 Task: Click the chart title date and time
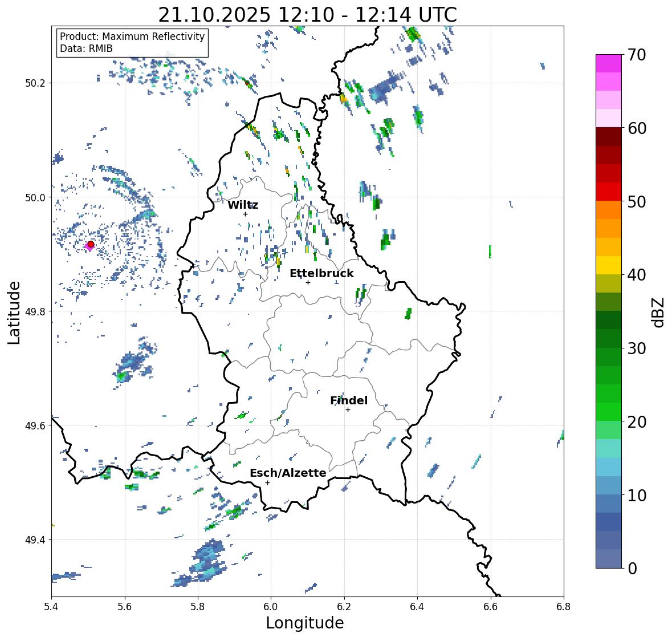pyautogui.click(x=307, y=15)
